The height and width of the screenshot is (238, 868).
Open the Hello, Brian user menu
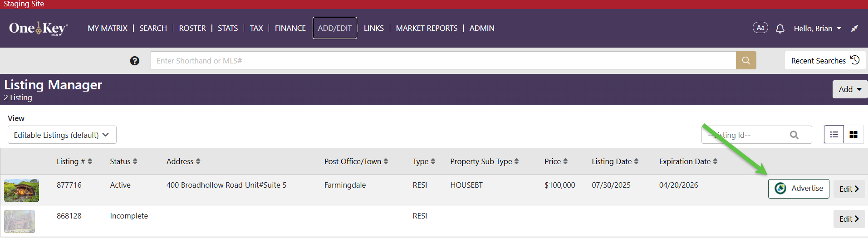[817, 29]
